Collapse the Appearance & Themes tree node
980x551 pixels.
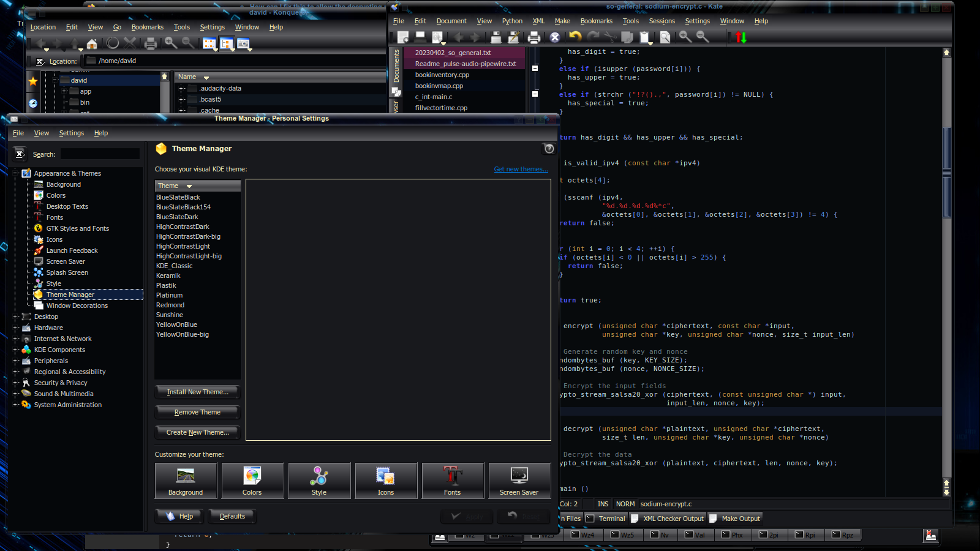click(x=16, y=173)
